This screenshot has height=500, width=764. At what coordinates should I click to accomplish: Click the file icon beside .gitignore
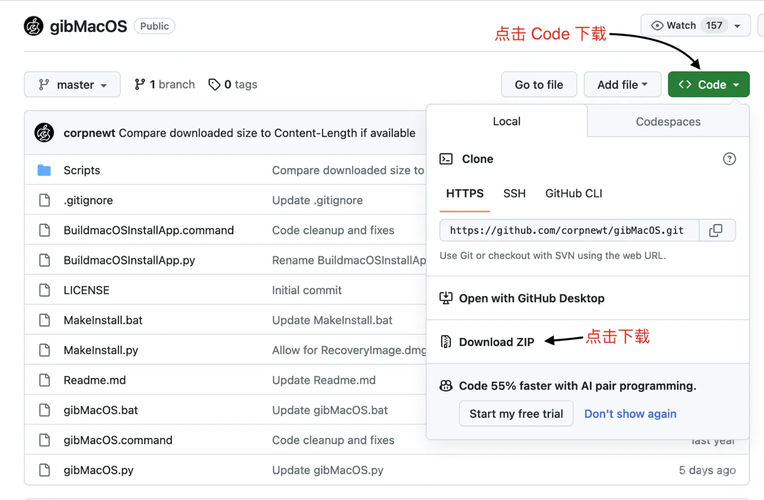(44, 200)
